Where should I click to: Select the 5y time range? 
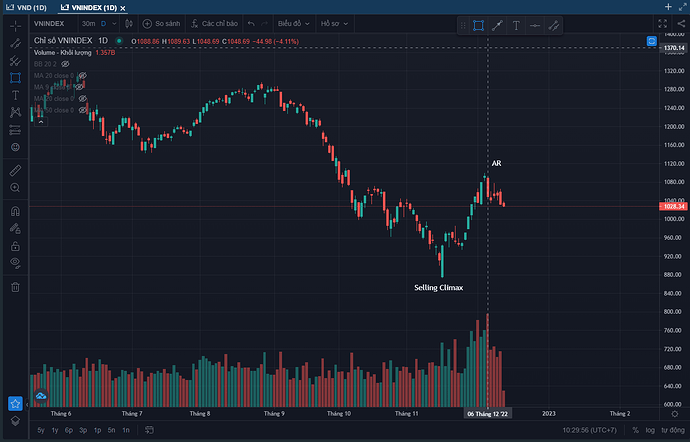[x=41, y=430]
